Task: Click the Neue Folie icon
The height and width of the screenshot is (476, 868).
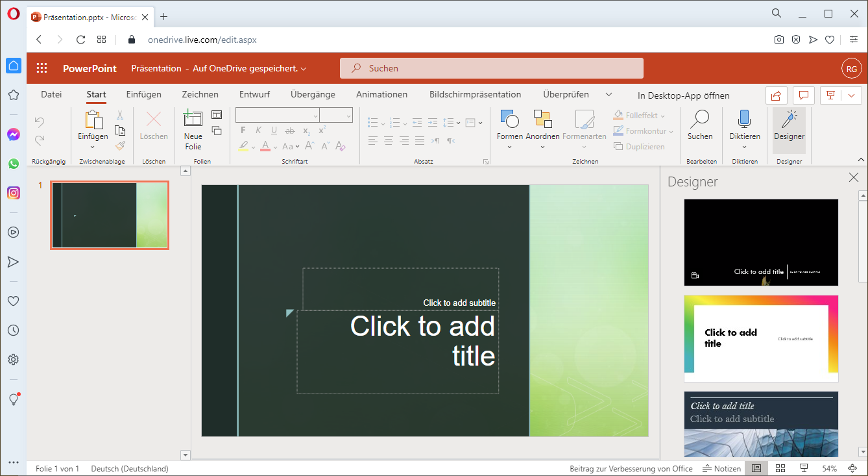Action: pos(193,119)
